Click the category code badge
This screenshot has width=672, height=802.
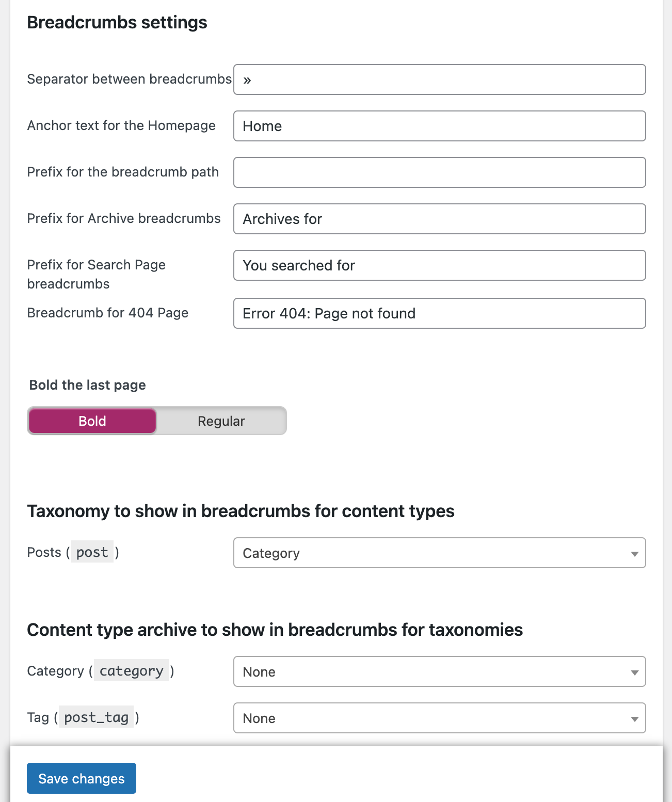tap(131, 670)
